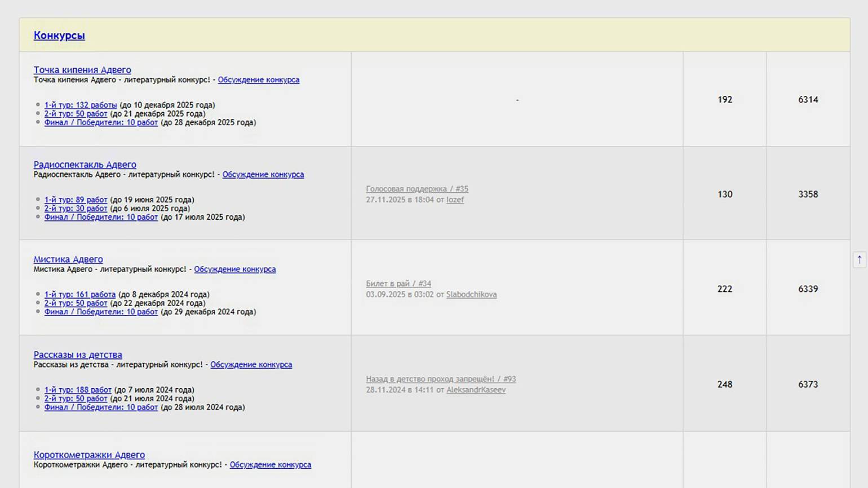Open the Рассказы из детства contest

78,354
